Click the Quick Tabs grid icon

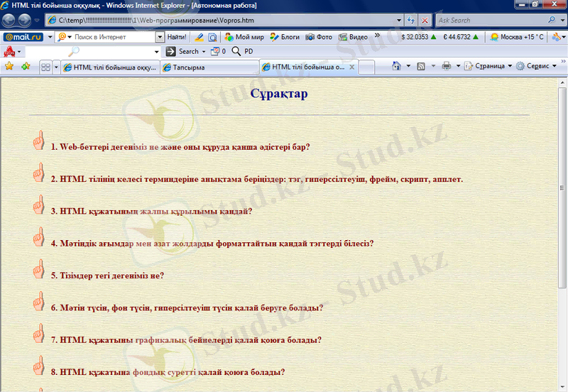(45, 67)
